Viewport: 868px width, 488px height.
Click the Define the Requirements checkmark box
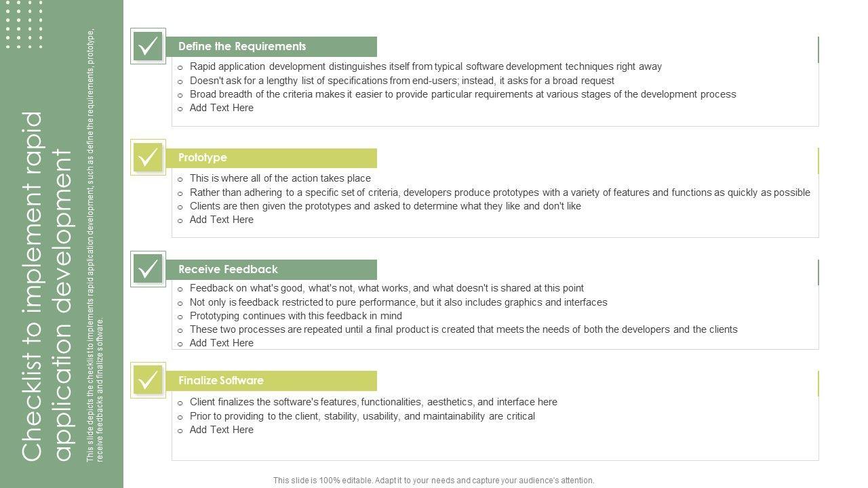point(148,46)
